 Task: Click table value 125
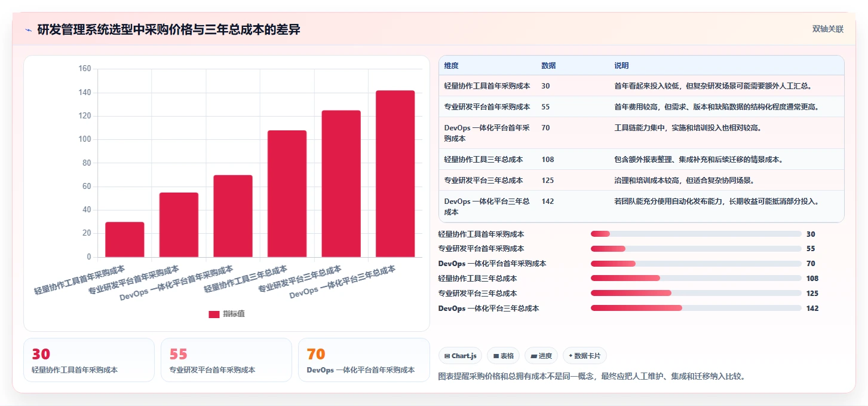point(548,181)
